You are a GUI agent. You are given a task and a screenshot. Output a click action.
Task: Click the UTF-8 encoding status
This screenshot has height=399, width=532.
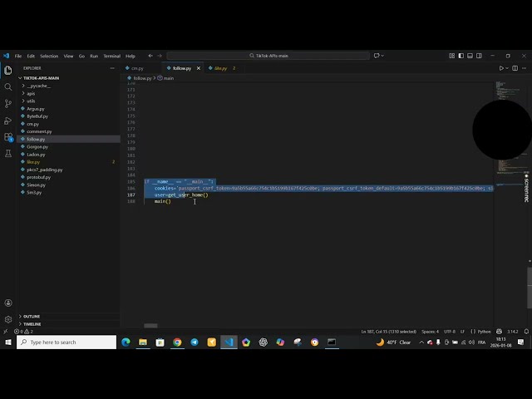pos(450,332)
